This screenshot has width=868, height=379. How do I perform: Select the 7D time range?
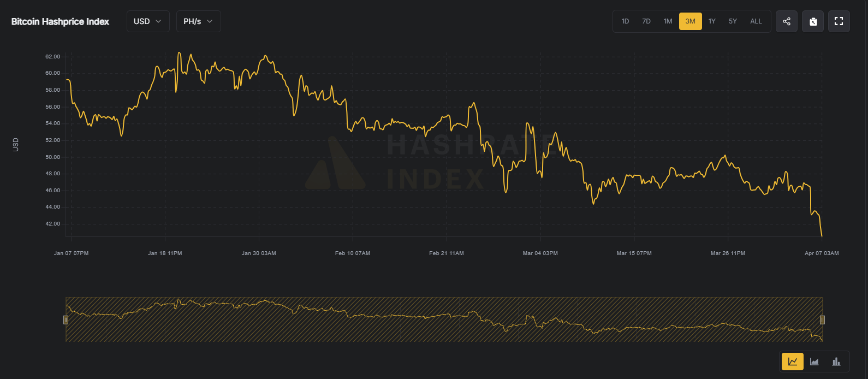[646, 21]
